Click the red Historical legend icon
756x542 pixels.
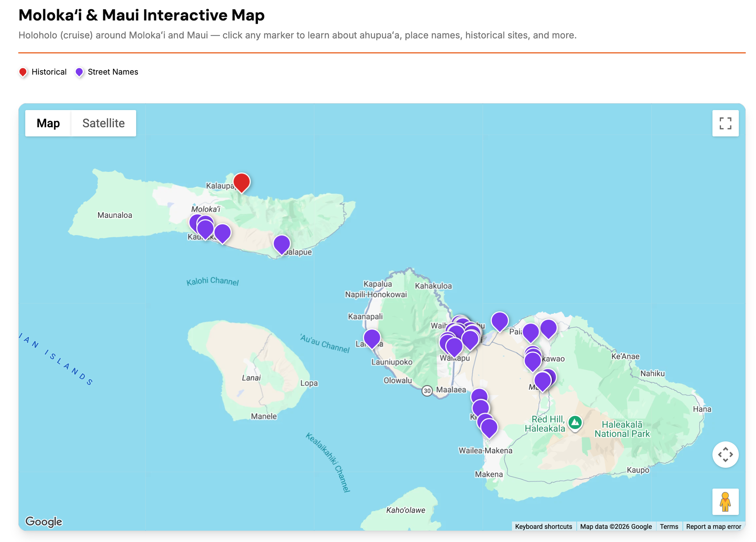pyautogui.click(x=23, y=72)
